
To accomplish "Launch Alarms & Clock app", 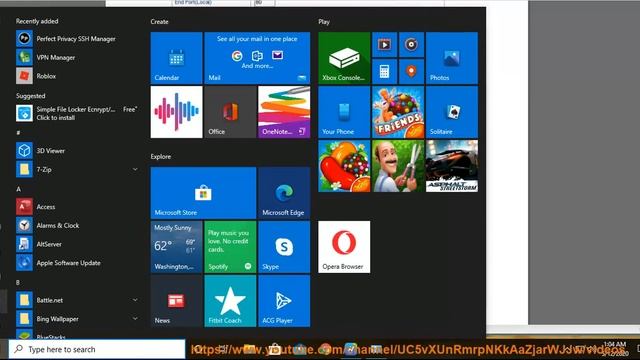I will point(76,226).
